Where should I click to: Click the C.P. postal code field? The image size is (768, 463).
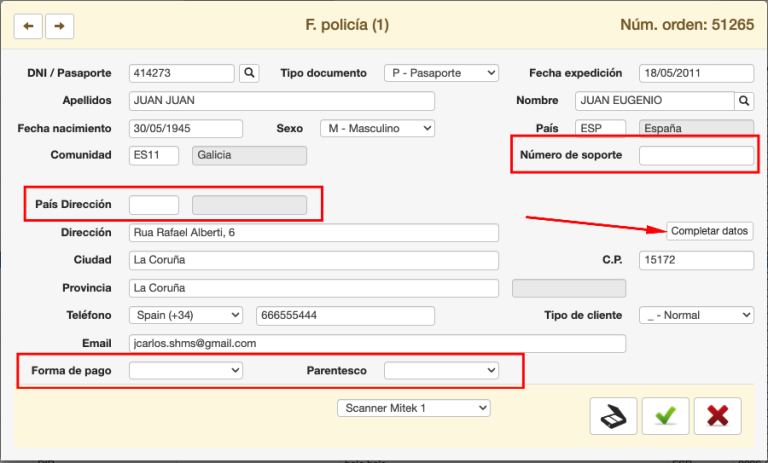click(696, 260)
